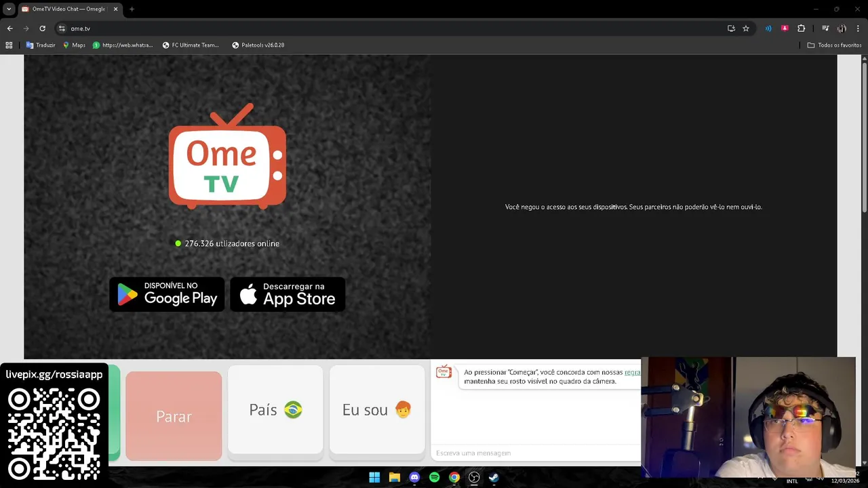Viewport: 868px width, 488px height.
Task: View site information icon in address bar
Action: (62, 28)
